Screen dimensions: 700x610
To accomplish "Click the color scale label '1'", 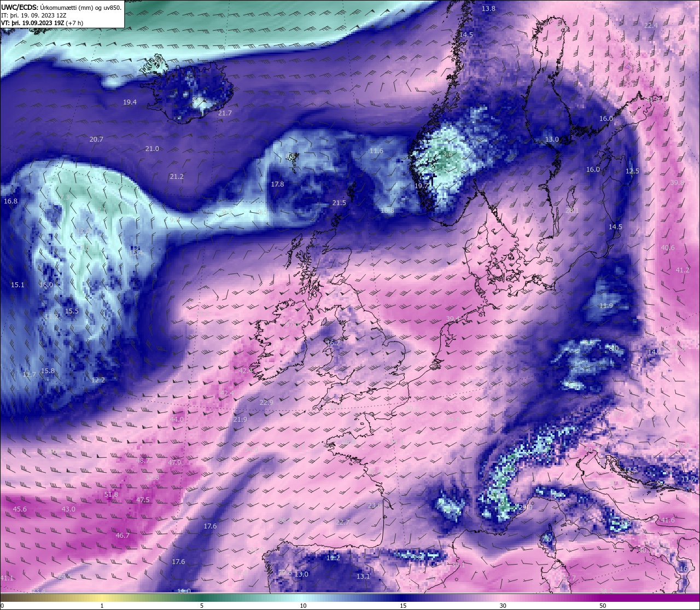I will (102, 606).
